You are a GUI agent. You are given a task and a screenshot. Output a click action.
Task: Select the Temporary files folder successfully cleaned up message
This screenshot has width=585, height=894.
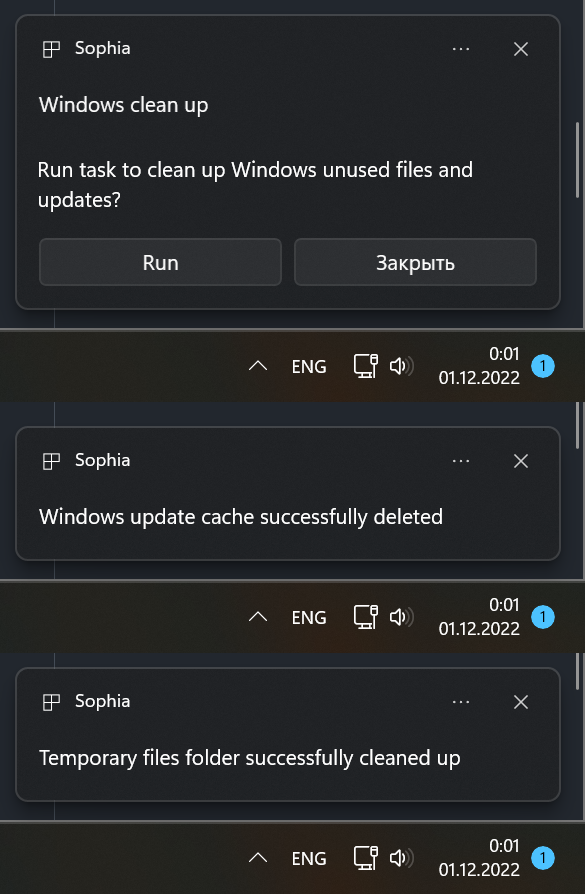pyautogui.click(x=249, y=758)
